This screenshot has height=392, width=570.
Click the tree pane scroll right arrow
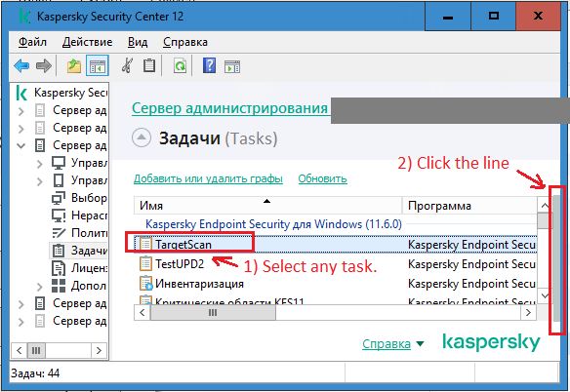click(99, 351)
